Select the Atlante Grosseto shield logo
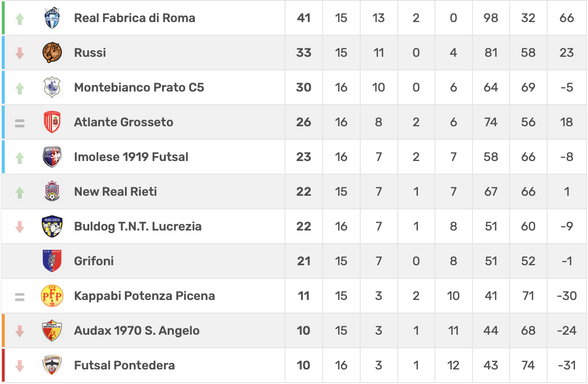588x384 pixels. click(52, 122)
